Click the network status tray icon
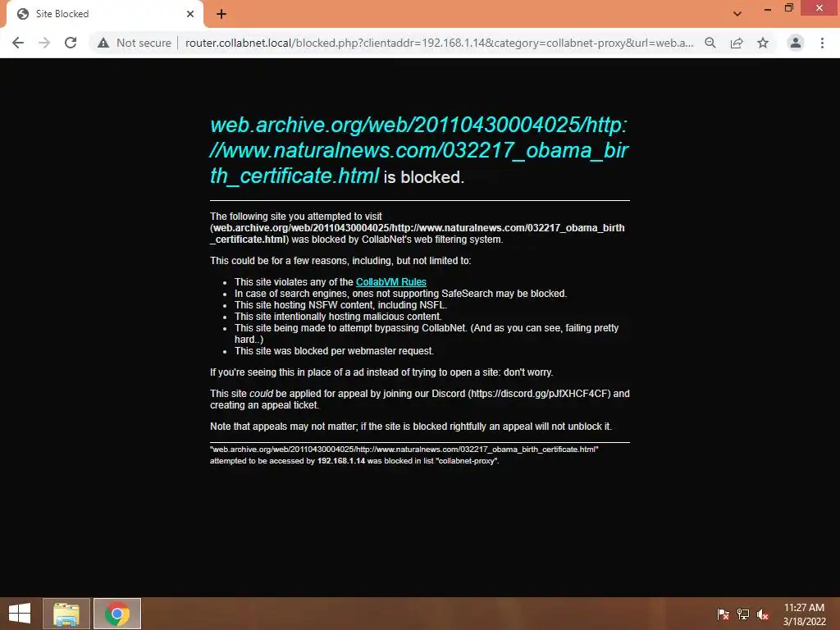 (743, 614)
